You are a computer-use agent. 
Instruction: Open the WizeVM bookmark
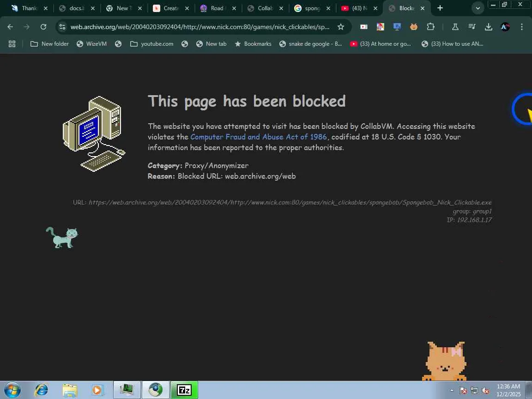[91, 44]
